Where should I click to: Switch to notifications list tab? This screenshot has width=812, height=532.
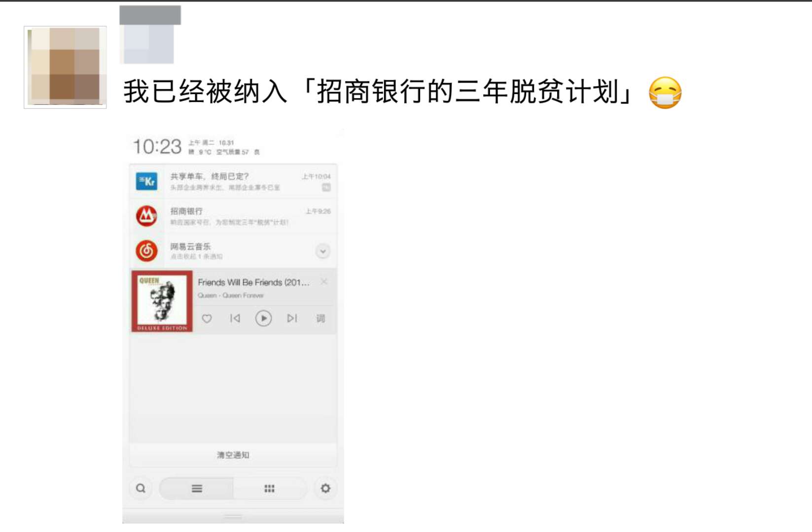pos(196,488)
